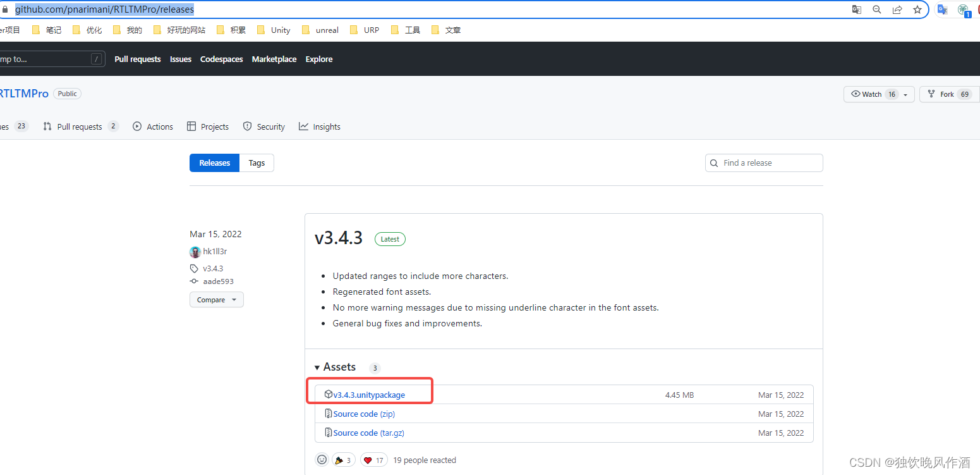Click the heart reaction with 17
The image size is (980, 475).
point(374,460)
